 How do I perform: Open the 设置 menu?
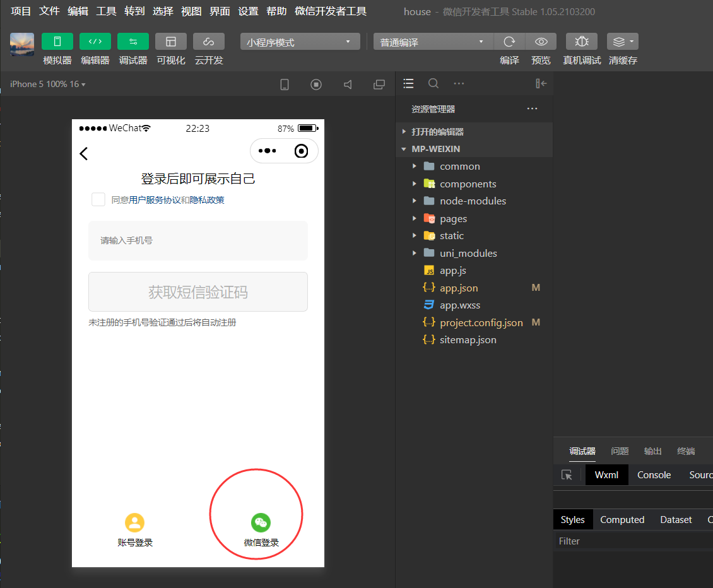pyautogui.click(x=248, y=11)
